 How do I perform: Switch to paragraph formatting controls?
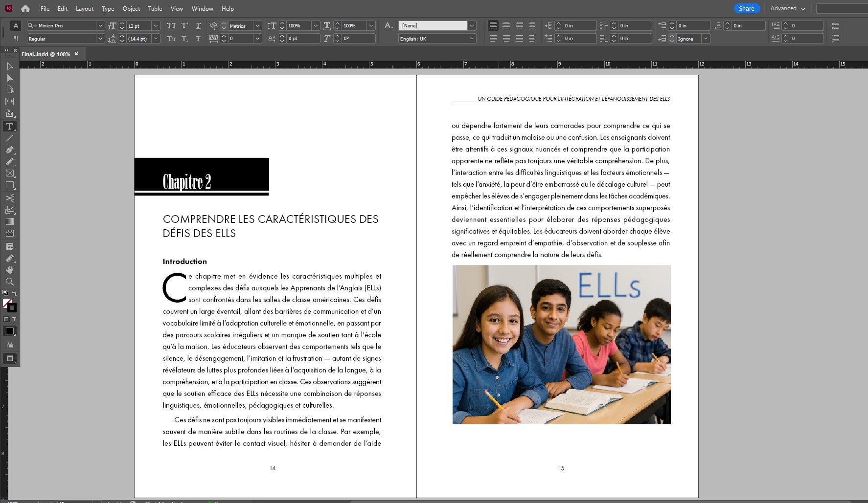click(16, 38)
